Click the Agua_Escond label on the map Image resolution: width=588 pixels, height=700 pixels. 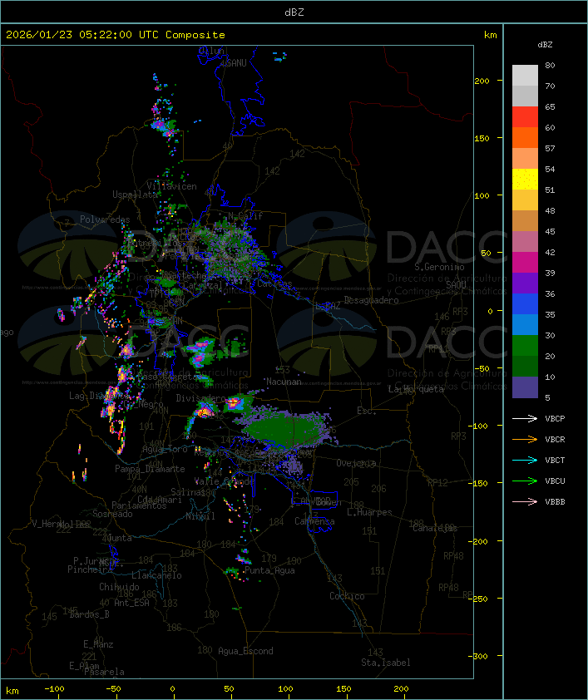245,651
